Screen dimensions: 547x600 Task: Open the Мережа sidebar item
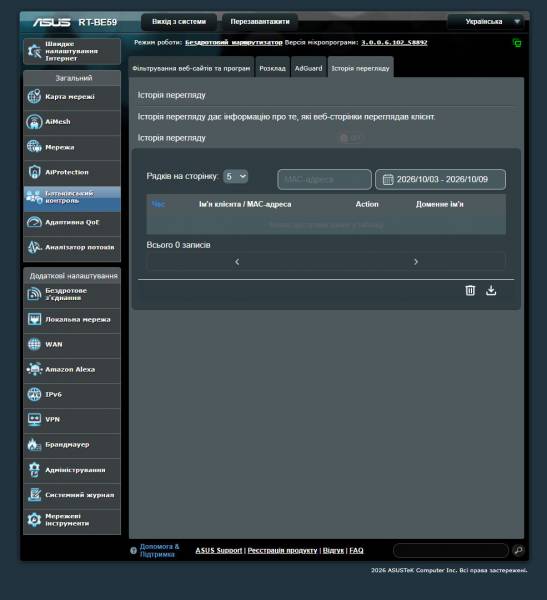[x=72, y=147]
